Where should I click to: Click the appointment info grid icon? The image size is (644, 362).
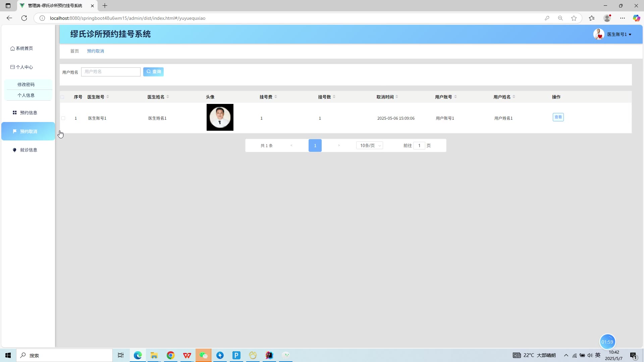pyautogui.click(x=14, y=113)
